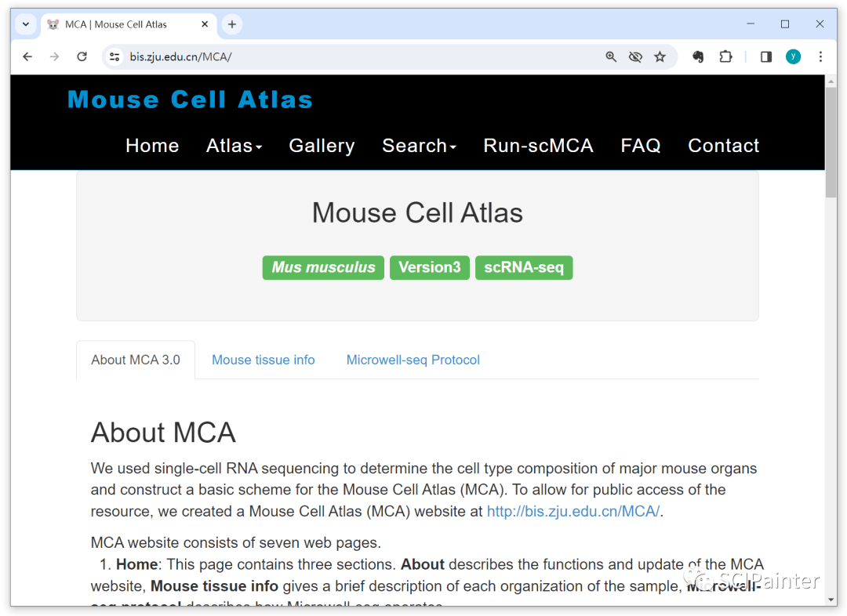The width and height of the screenshot is (847, 616).
Task: Switch to the Mouse tissue info tab
Action: [x=264, y=360]
